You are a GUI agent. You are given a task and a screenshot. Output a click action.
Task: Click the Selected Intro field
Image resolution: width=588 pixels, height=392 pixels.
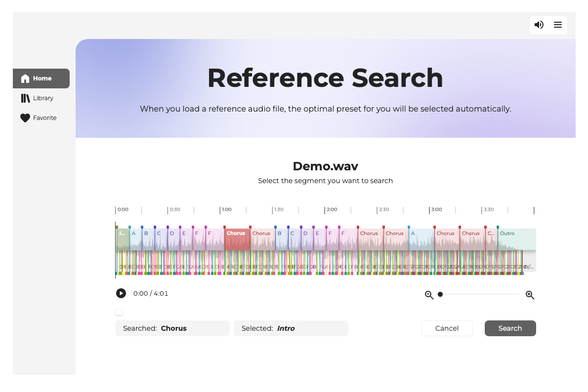[x=291, y=328]
